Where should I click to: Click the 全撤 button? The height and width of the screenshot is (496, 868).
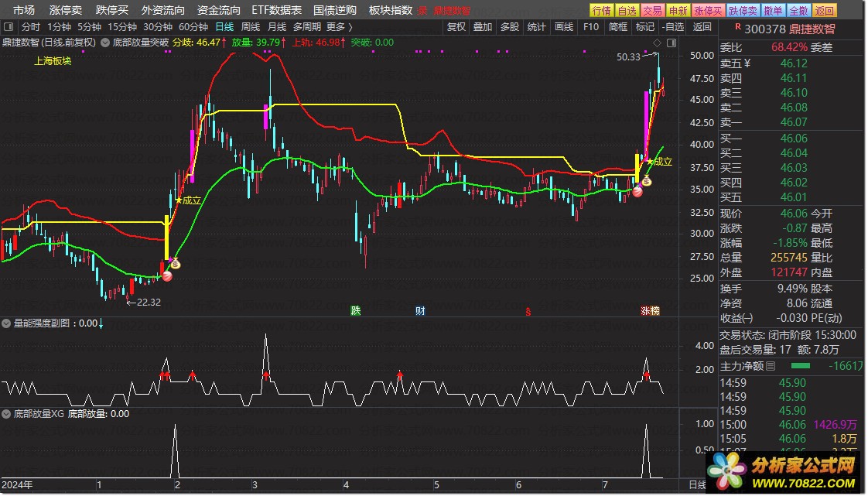798,11
